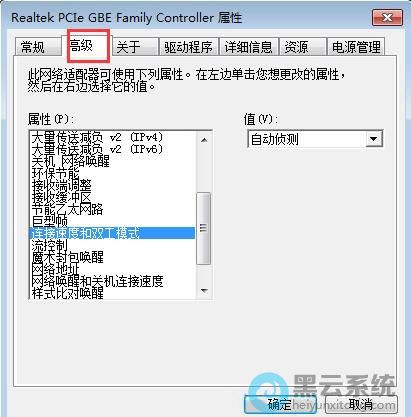Expand the 自动侦测 value dropdown arrow

[x=373, y=139]
